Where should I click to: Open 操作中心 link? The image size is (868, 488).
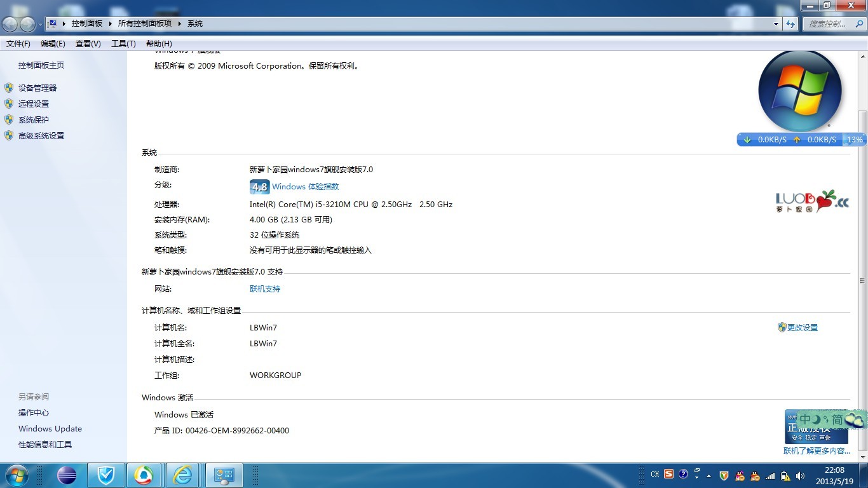(x=34, y=413)
